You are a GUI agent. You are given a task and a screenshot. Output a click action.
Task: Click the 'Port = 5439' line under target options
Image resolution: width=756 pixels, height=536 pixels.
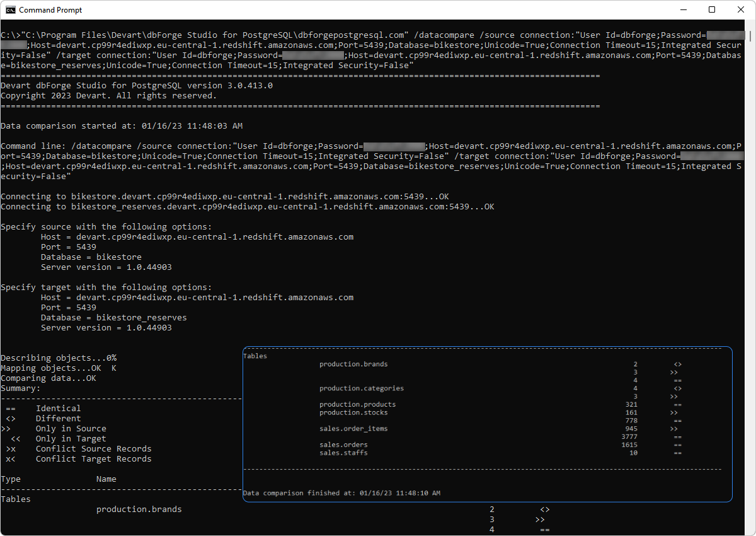tap(69, 308)
